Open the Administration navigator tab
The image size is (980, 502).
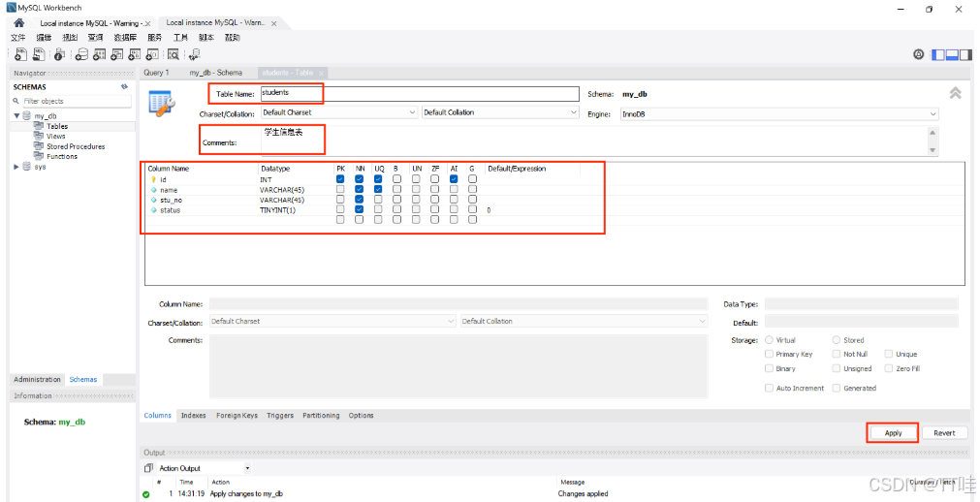[38, 380]
